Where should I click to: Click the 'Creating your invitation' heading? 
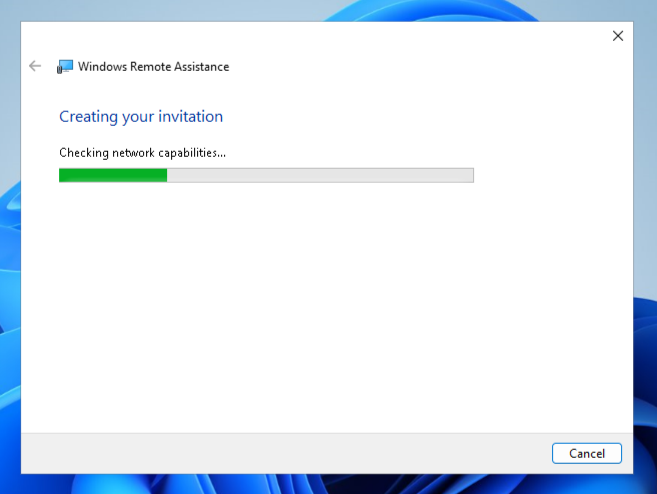[141, 116]
